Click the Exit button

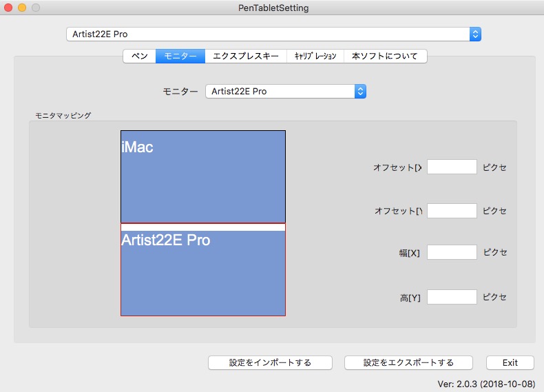pos(510,362)
